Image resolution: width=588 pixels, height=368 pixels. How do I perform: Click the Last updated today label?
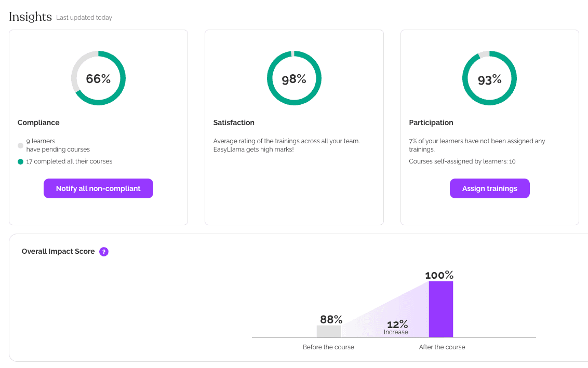pyautogui.click(x=84, y=17)
